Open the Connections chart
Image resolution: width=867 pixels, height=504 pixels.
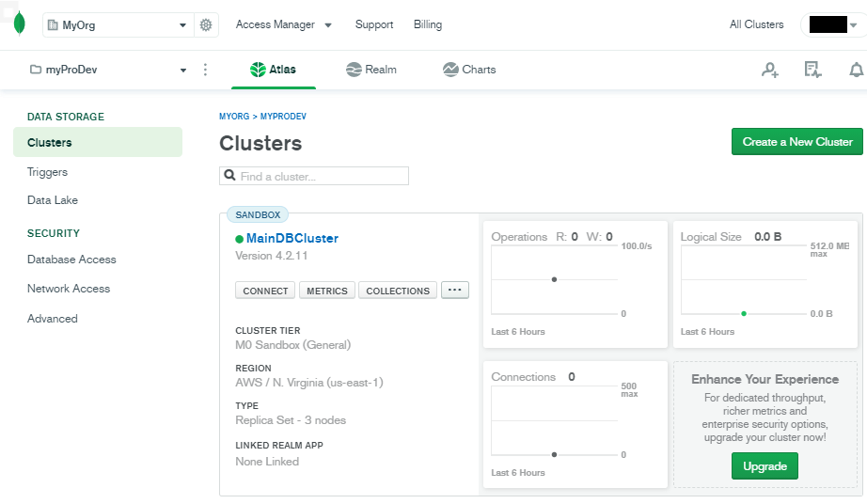point(575,424)
